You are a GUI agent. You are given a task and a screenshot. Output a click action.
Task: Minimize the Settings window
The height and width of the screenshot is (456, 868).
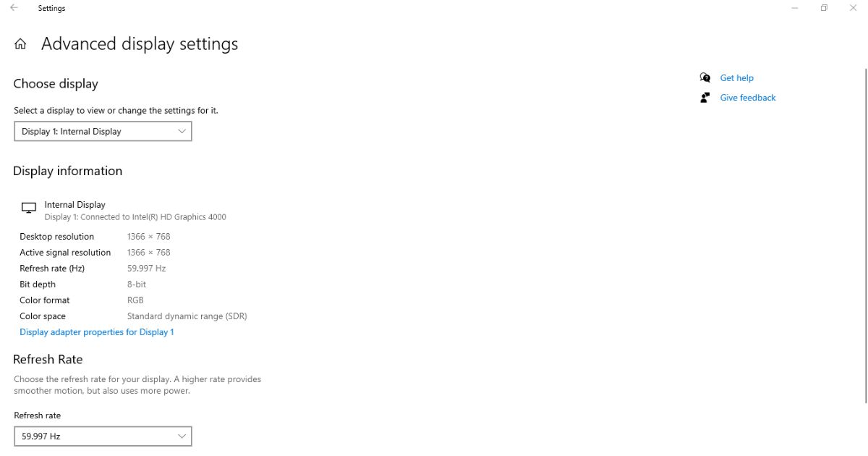click(795, 8)
